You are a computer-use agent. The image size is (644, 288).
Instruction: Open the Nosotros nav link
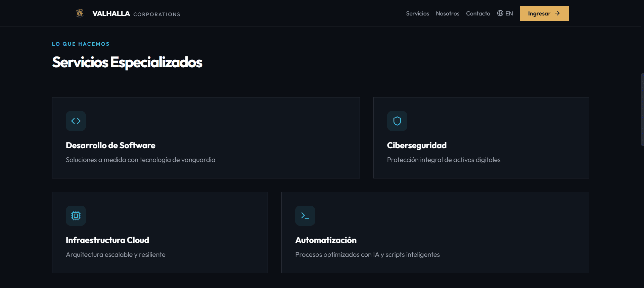coord(448,13)
